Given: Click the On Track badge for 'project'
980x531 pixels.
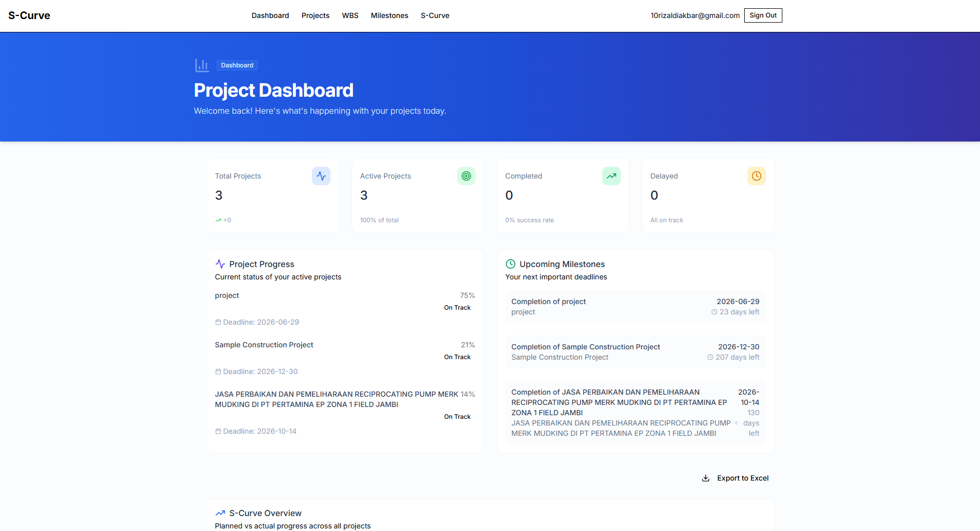Looking at the screenshot, I should (x=458, y=308).
